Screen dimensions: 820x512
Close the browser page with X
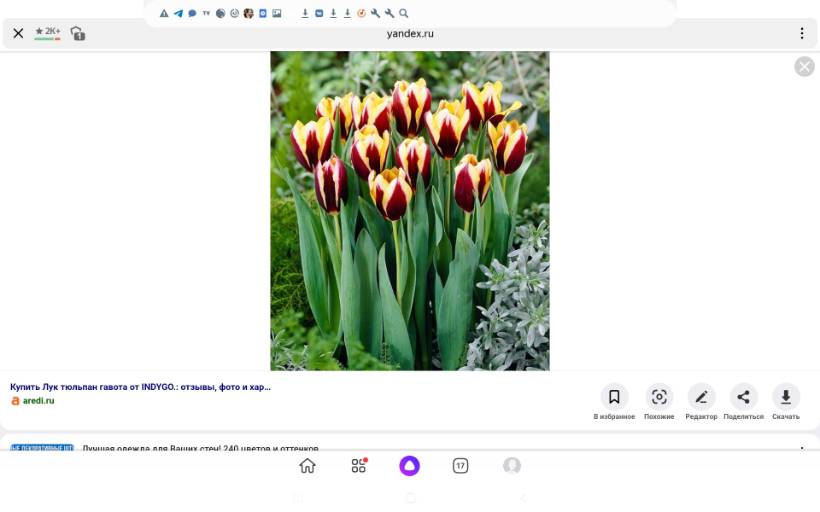pyautogui.click(x=18, y=33)
